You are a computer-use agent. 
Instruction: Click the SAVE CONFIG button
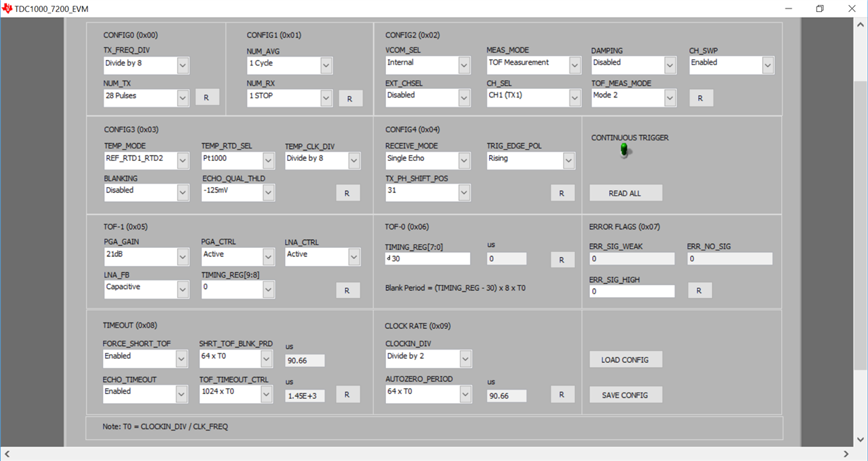(625, 395)
